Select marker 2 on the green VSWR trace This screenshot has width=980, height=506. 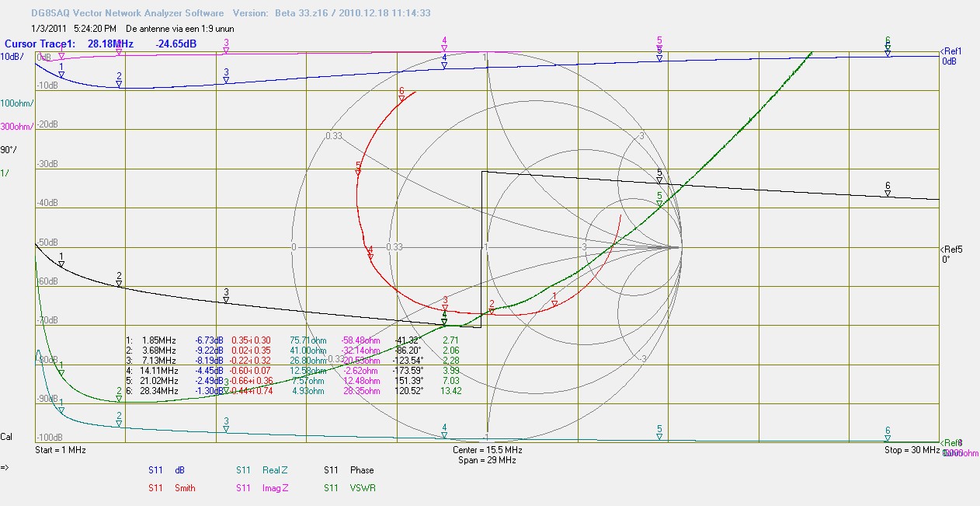[x=119, y=395]
